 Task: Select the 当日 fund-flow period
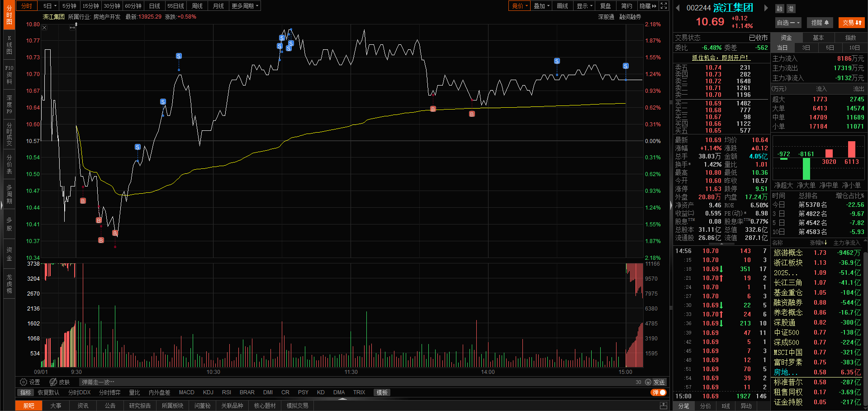[783, 48]
